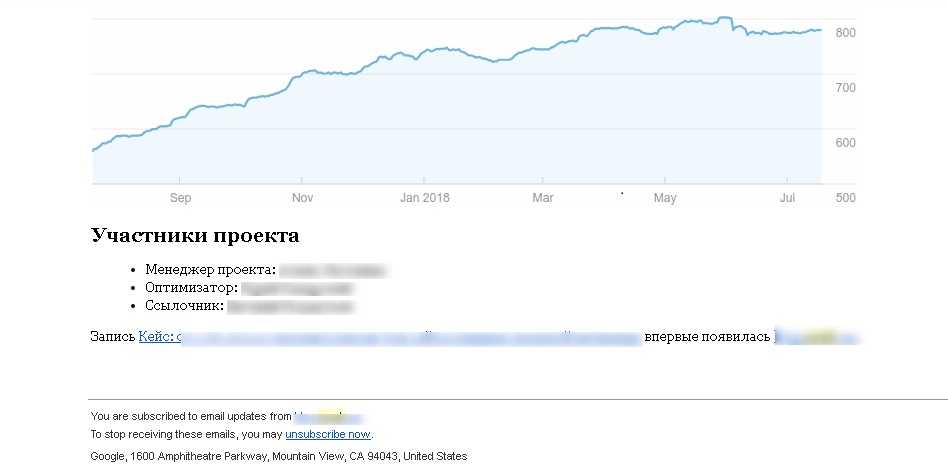Click the 'Участники проекта' heading
948x473 pixels.
(x=195, y=236)
